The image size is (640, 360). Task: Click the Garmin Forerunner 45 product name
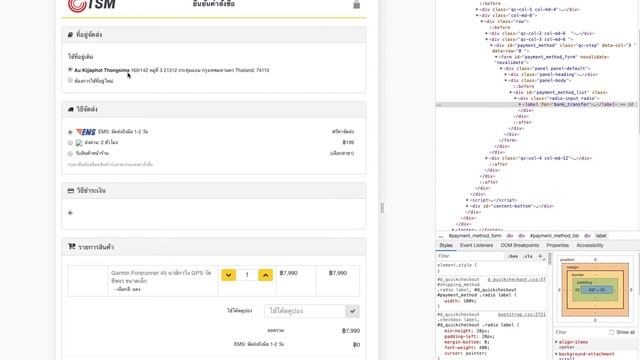[161, 277]
